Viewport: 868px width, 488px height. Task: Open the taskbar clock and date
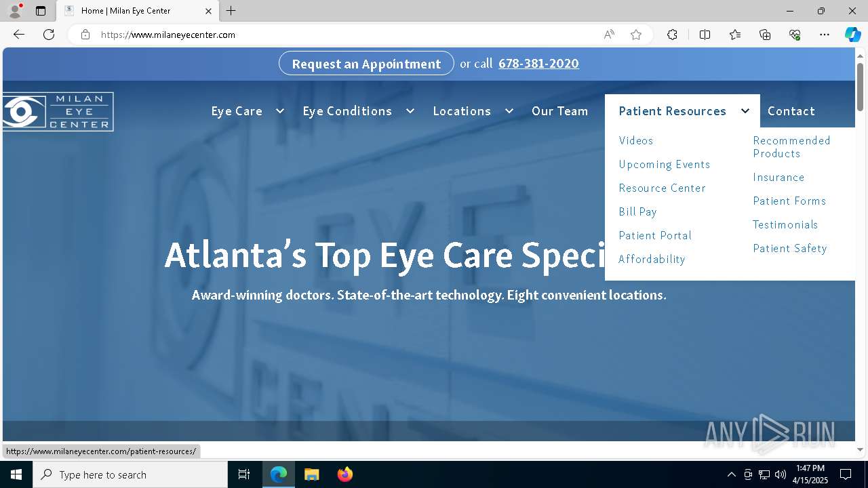[x=810, y=474]
